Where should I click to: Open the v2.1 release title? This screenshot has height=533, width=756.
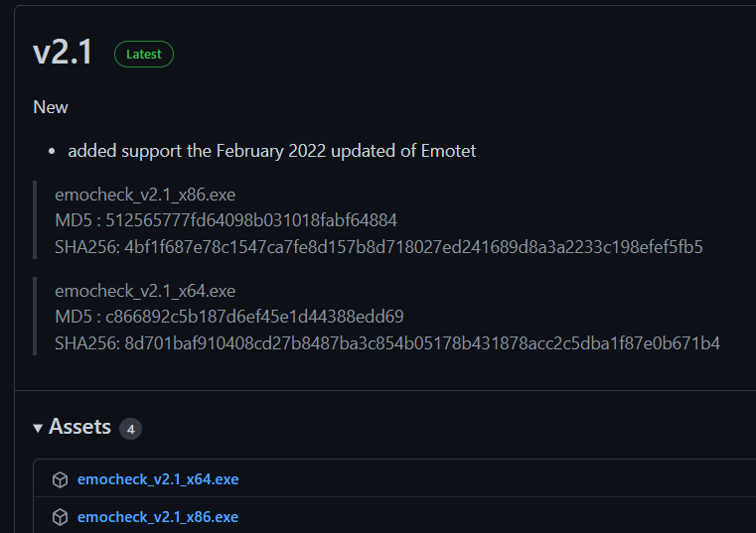[x=63, y=52]
